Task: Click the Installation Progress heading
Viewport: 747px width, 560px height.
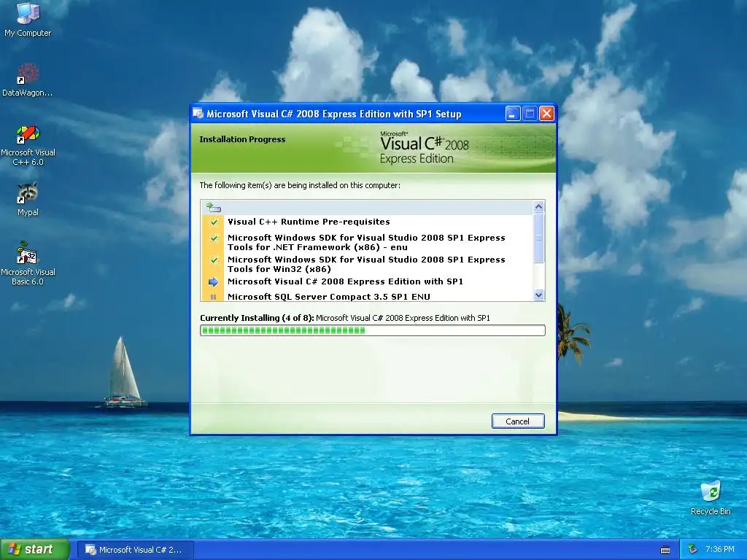Action: click(x=242, y=139)
